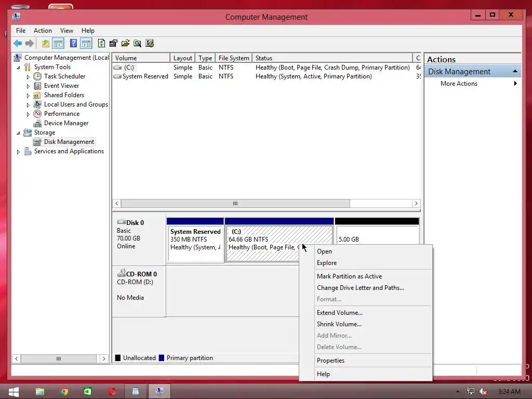This screenshot has width=532, height=399.
Task: Click the open folder toolbar icon
Action: click(x=125, y=43)
